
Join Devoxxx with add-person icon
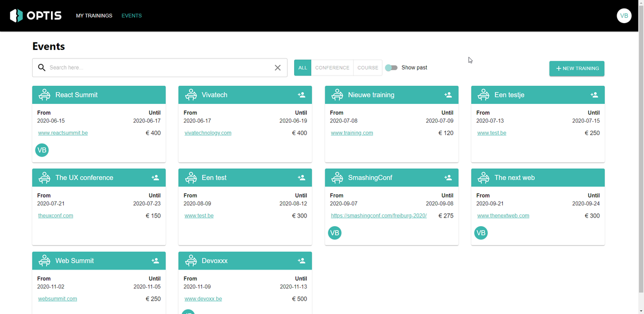(x=302, y=261)
